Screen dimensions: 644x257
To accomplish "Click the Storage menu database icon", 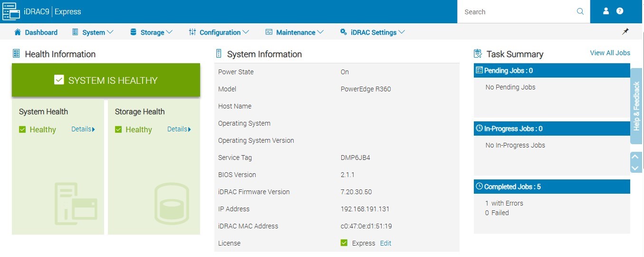I will click(x=133, y=32).
